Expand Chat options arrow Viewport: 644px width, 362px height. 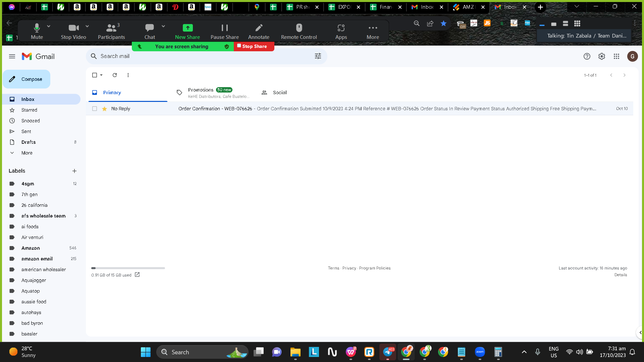pos(163,26)
